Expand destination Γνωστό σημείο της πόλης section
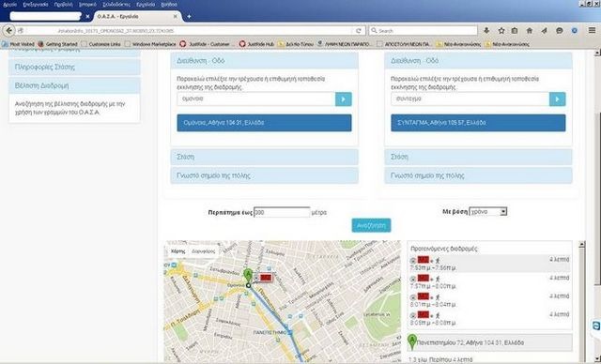 478,175
